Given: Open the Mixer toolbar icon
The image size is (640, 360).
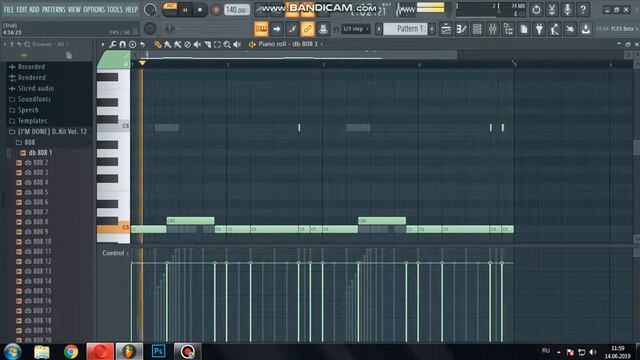Looking at the screenshot, I should pyautogui.click(x=493, y=29).
